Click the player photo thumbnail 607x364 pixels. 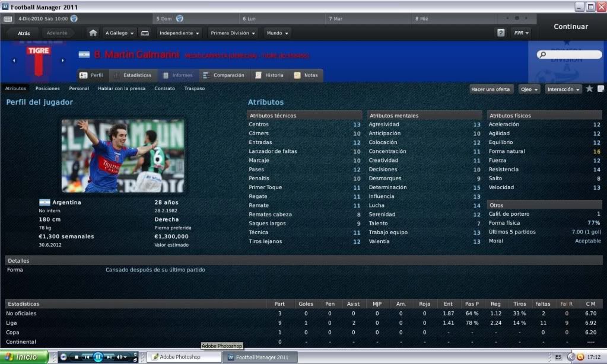point(123,155)
